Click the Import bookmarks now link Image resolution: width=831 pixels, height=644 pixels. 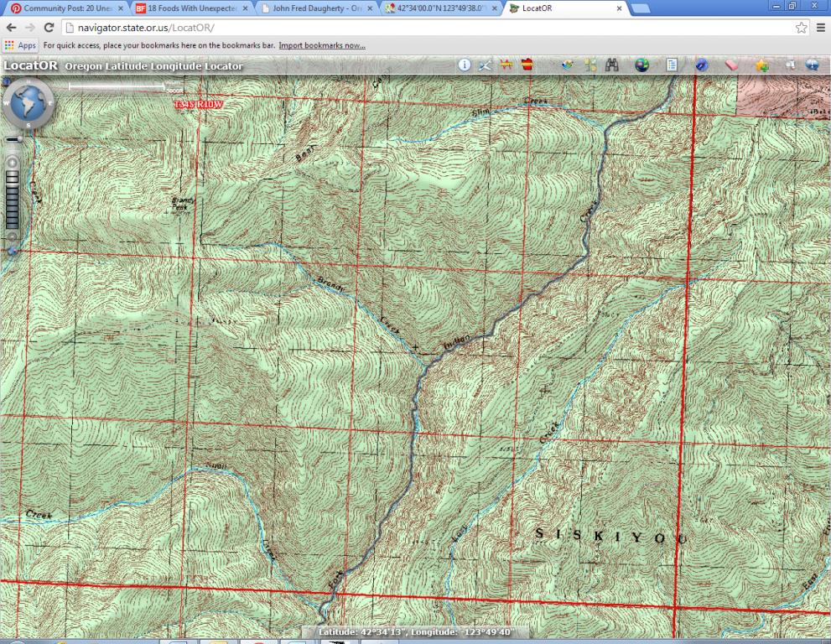(321, 45)
